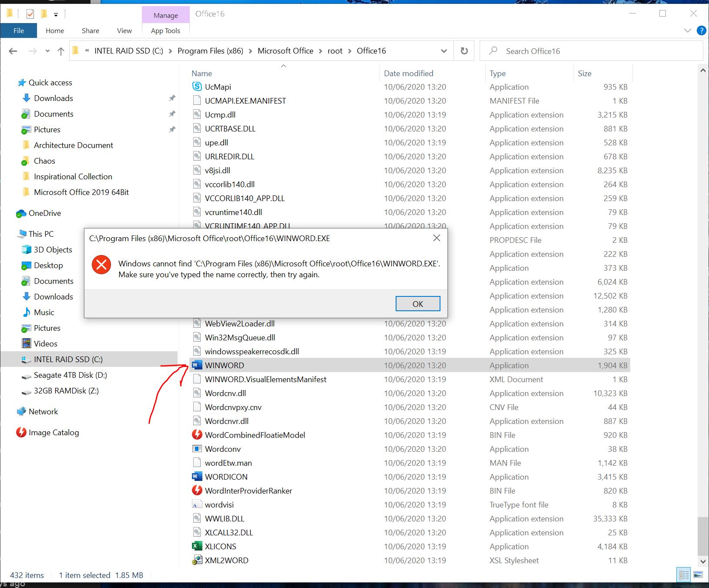
Task: Click the chevron after Microsoft Office in path
Action: [321, 51]
